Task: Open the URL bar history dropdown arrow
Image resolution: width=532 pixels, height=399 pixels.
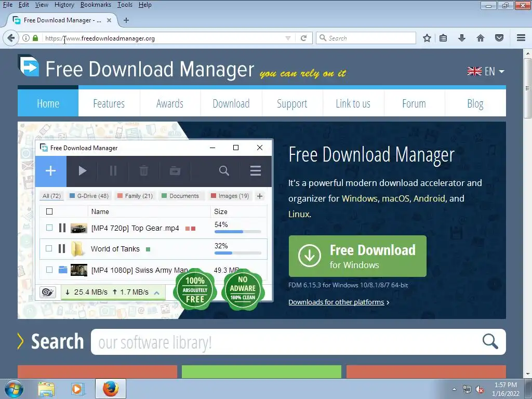Action: [x=288, y=38]
